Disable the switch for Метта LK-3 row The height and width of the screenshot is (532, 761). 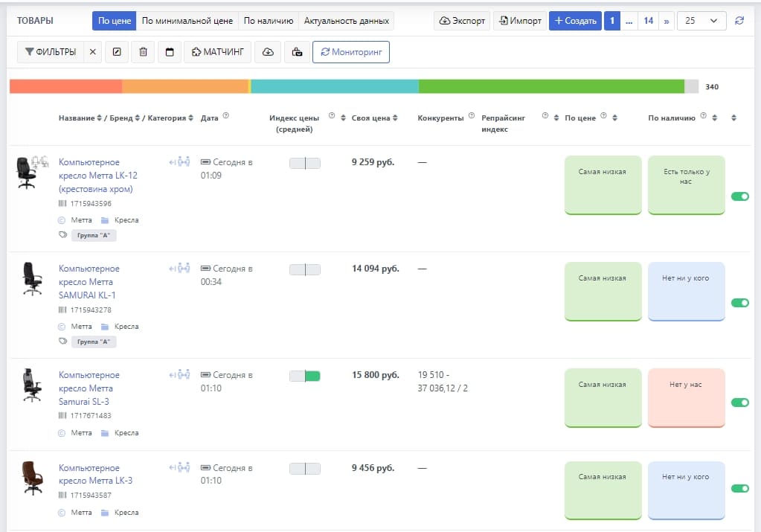click(x=739, y=489)
